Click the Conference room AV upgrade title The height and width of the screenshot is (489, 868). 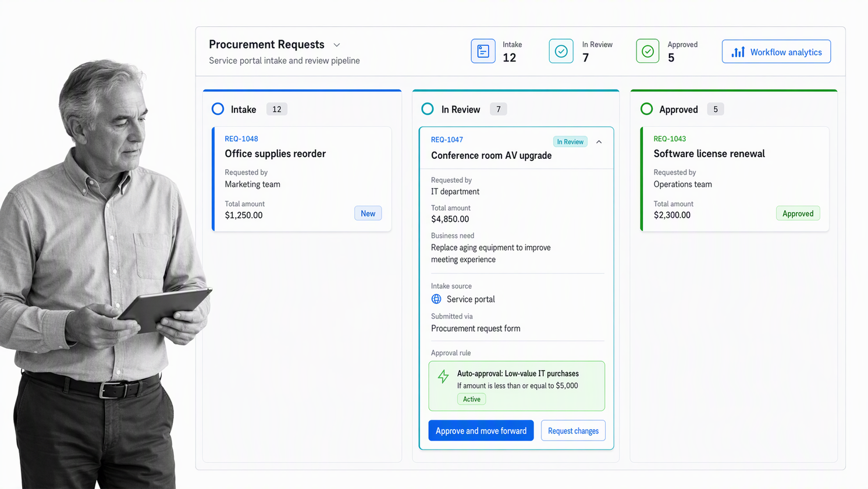491,155
